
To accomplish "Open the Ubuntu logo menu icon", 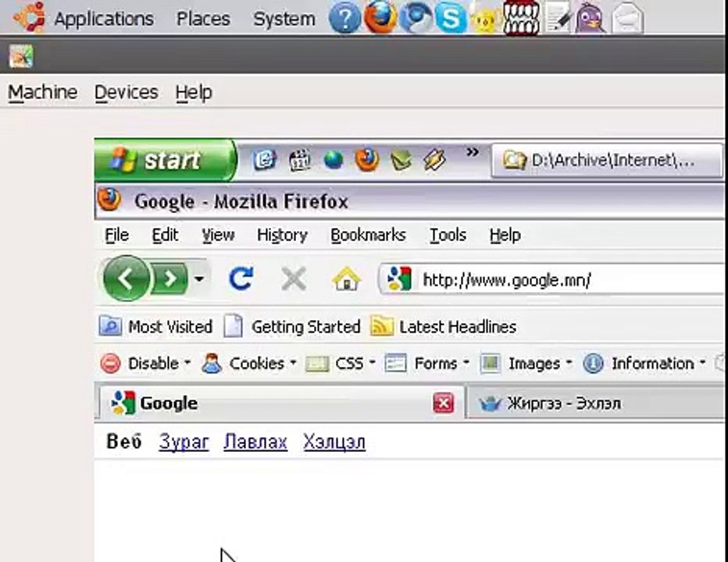I will tap(29, 17).
